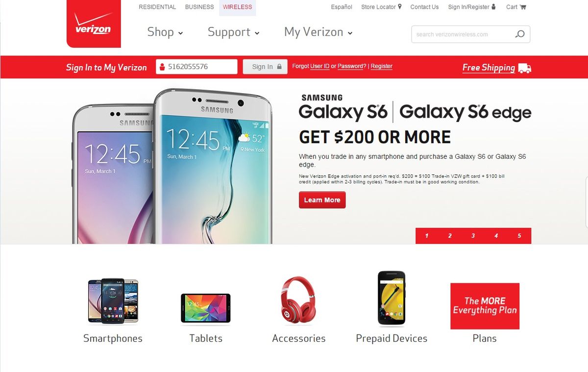The image size is (588, 372).
Task: Click the phone number input field
Action: pyautogui.click(x=196, y=67)
